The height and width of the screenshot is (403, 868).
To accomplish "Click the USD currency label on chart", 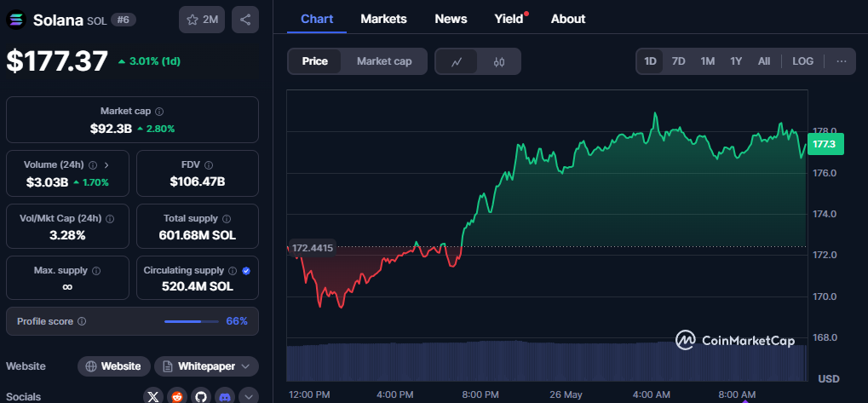I will click(x=829, y=379).
